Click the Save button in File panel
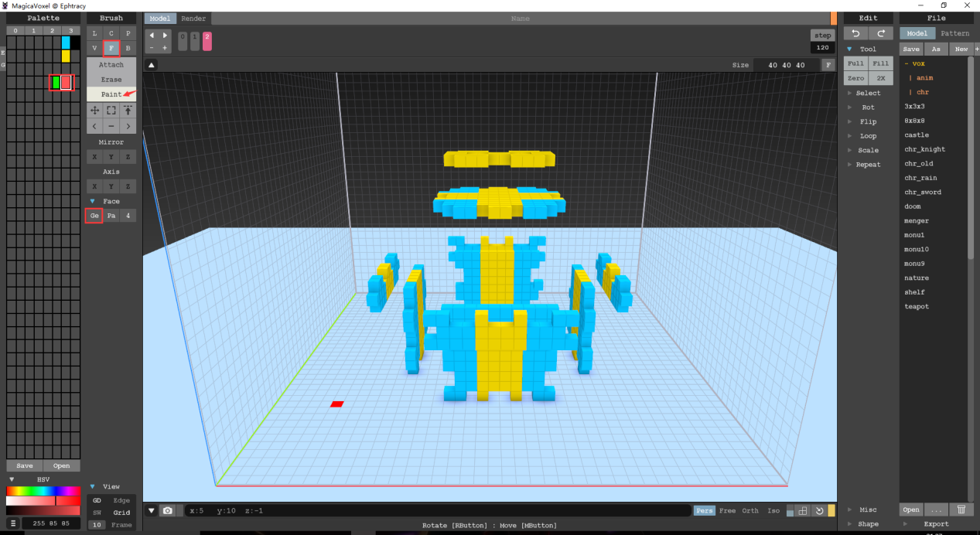980x535 pixels. pyautogui.click(x=911, y=49)
